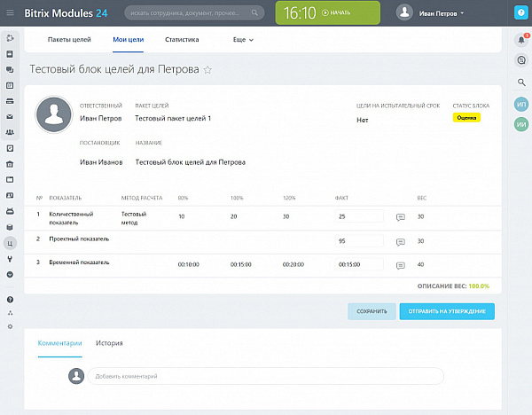
Task: Switch to the Статистика tab
Action: click(x=182, y=40)
